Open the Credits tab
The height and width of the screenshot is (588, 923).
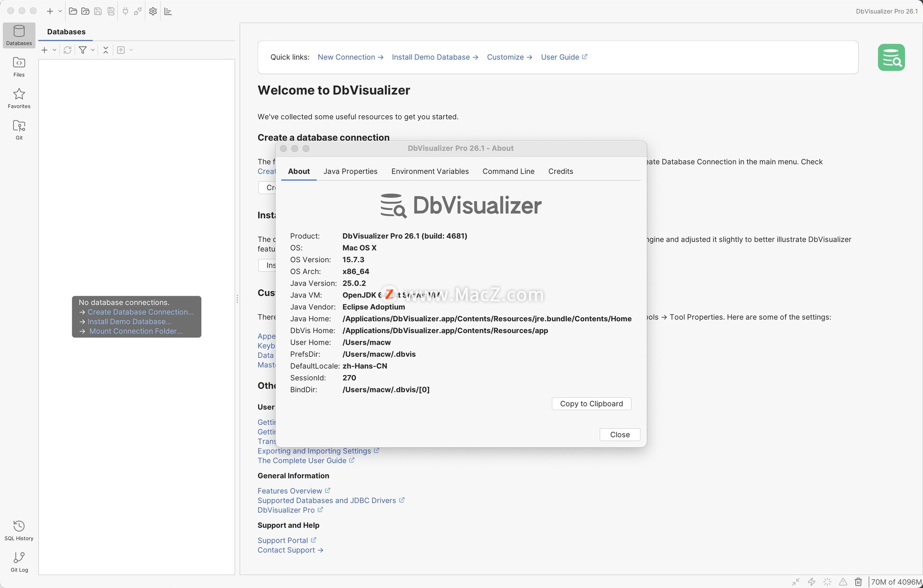(561, 171)
